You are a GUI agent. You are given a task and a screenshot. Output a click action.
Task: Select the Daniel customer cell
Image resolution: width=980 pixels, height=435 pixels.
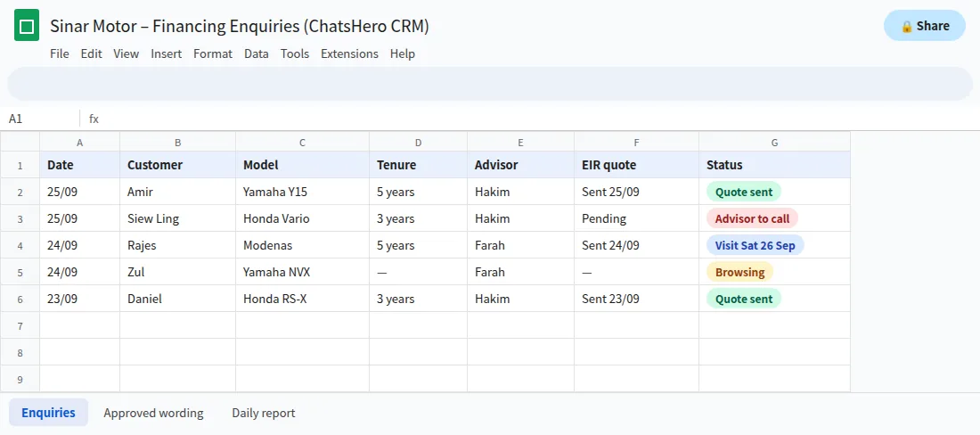[178, 299]
